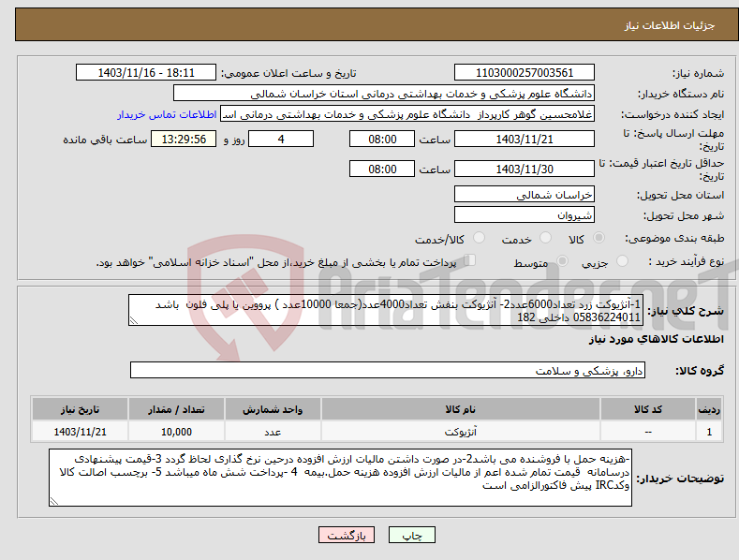
Task: Click the unit cell عدد
Action: [x=273, y=432]
